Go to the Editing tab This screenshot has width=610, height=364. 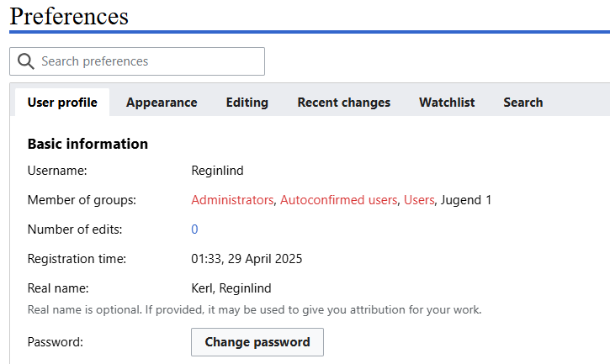[x=247, y=103]
